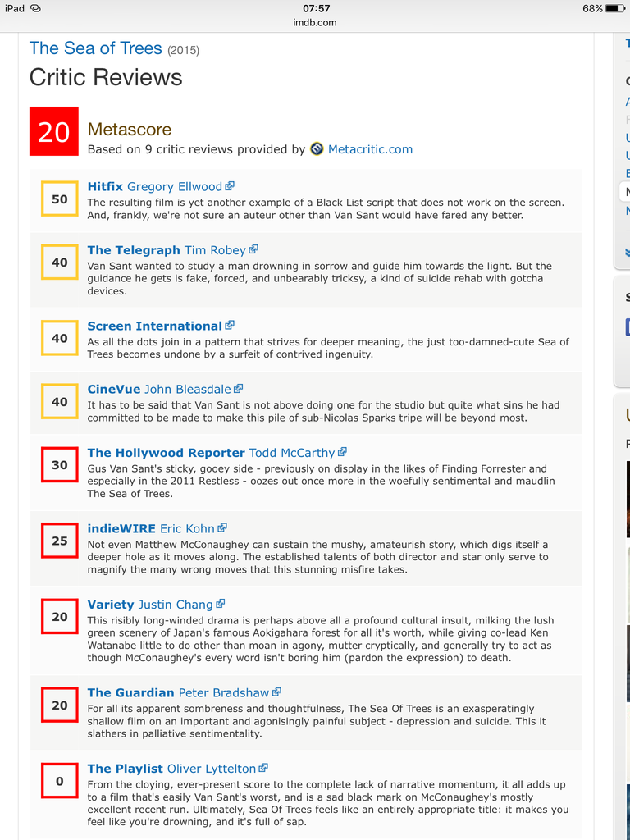Click the external link icon beside Gregory Ellwood
Screen dimensions: 630x840
coord(231,187)
